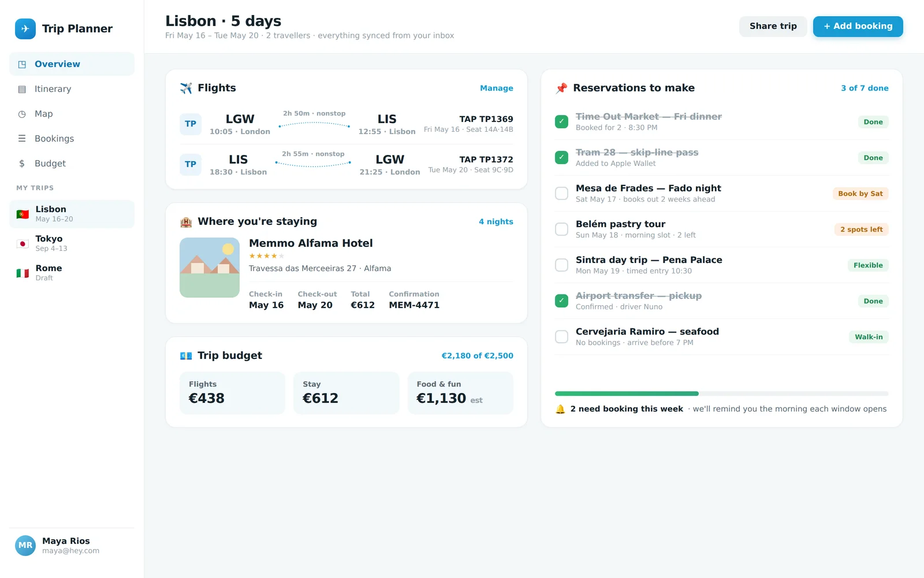Select the Lisbon trip
This screenshot has width=924, height=578.
click(x=72, y=214)
